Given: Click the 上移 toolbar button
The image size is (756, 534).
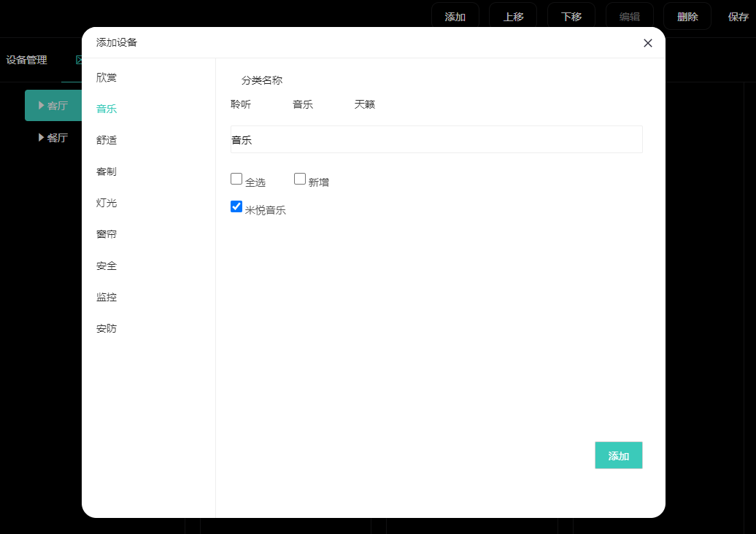Looking at the screenshot, I should [x=513, y=16].
